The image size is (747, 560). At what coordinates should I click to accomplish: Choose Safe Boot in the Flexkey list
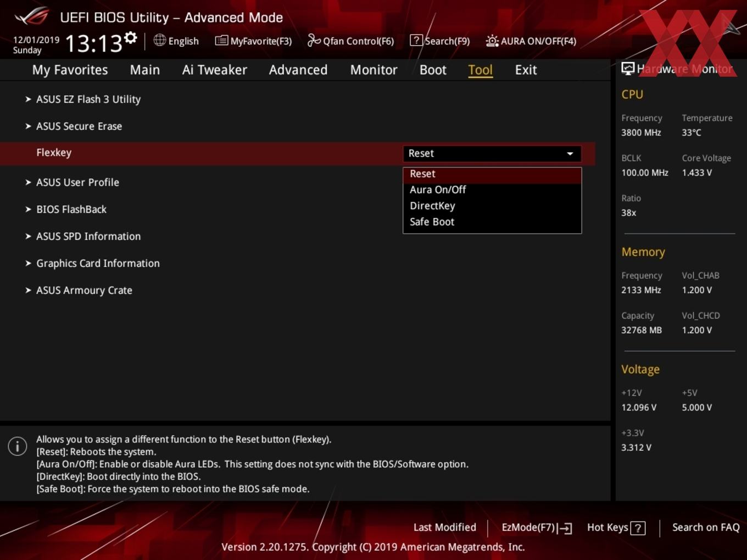click(x=492, y=222)
